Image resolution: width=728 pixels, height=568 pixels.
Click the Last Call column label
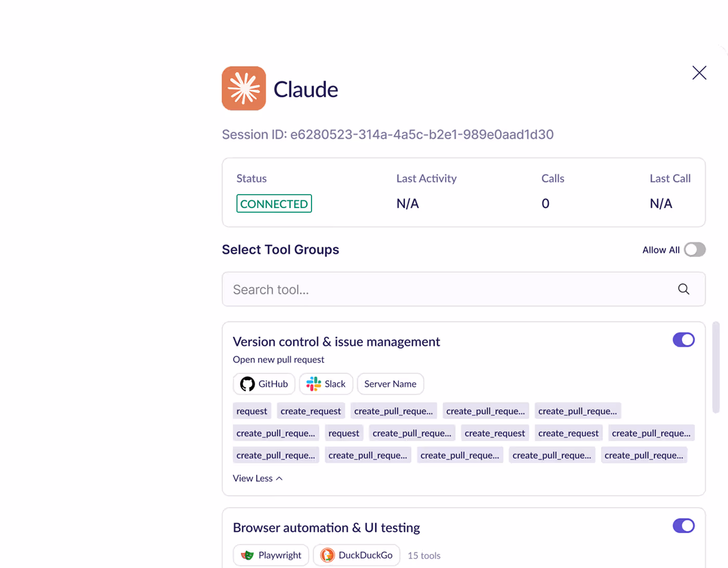670,178
